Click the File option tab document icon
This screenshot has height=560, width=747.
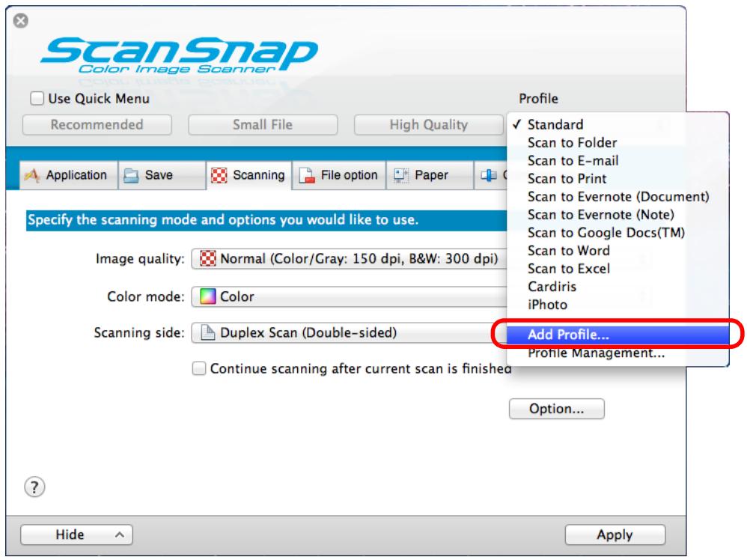tap(306, 175)
